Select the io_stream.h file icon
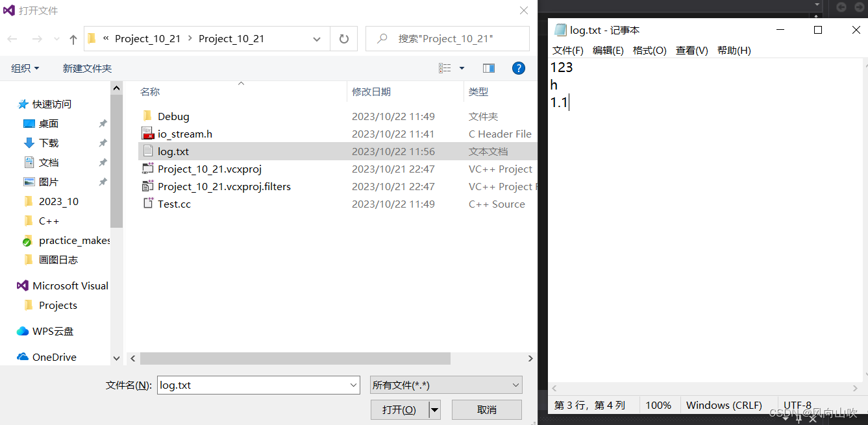The image size is (868, 425). [x=147, y=134]
